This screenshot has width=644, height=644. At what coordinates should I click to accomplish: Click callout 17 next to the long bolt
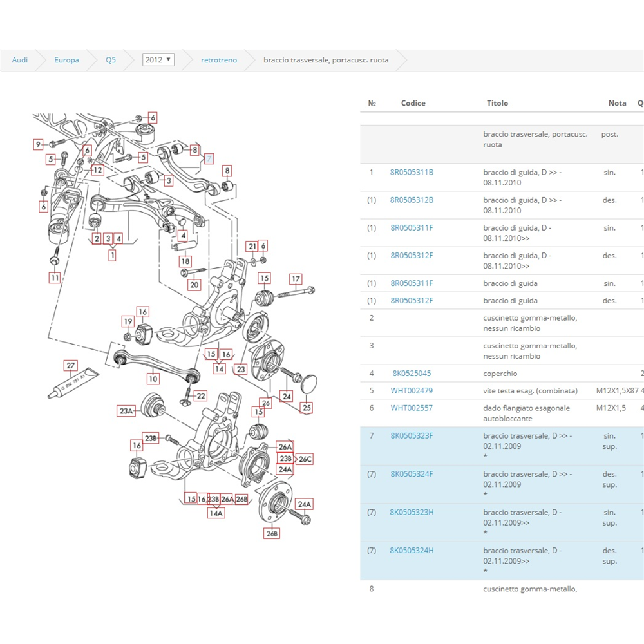[295, 279]
